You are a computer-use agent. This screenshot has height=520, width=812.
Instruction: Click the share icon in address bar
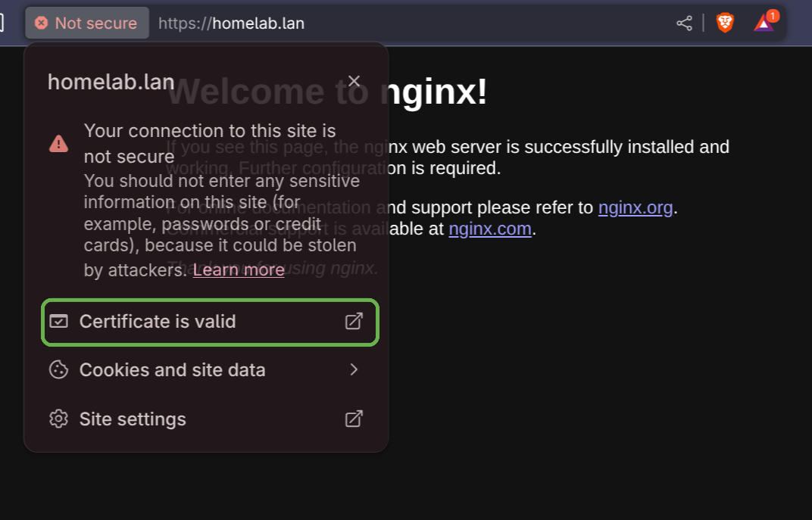[684, 23]
